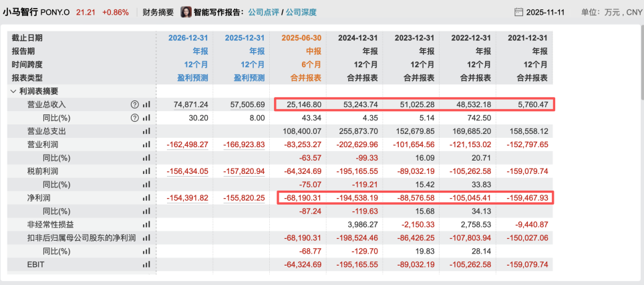Click revenue cell 53,243.74
The image size is (644, 285).
pyautogui.click(x=361, y=105)
